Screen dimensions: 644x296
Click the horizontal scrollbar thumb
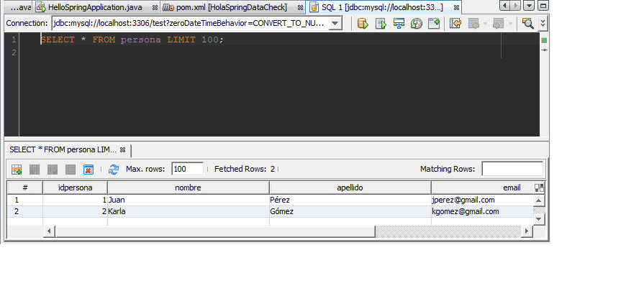tap(215, 231)
